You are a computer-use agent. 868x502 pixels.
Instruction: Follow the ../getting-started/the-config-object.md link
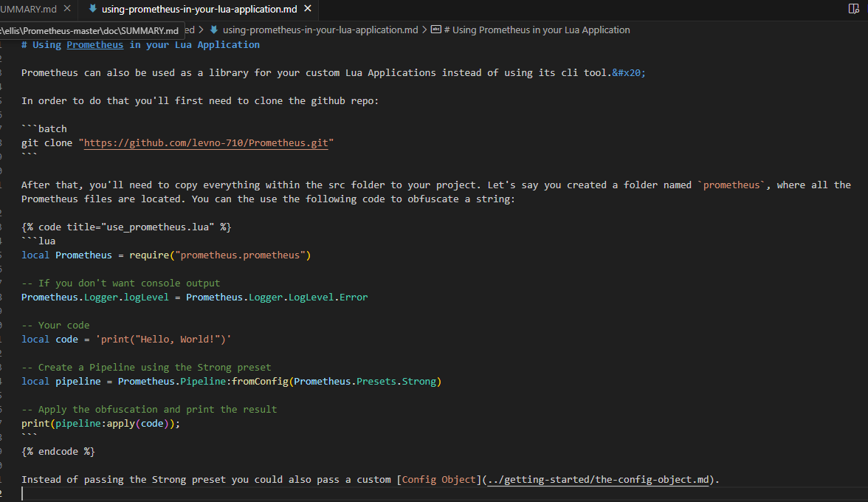[599, 479]
